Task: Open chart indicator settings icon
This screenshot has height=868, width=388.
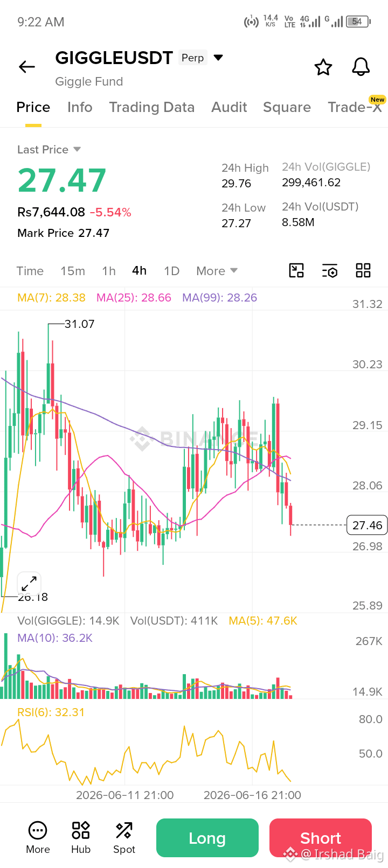Action: [x=330, y=270]
